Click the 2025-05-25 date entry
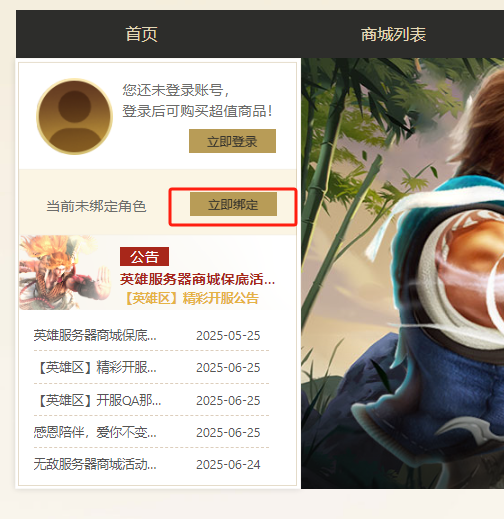Image resolution: width=504 pixels, height=519 pixels. coord(228,336)
